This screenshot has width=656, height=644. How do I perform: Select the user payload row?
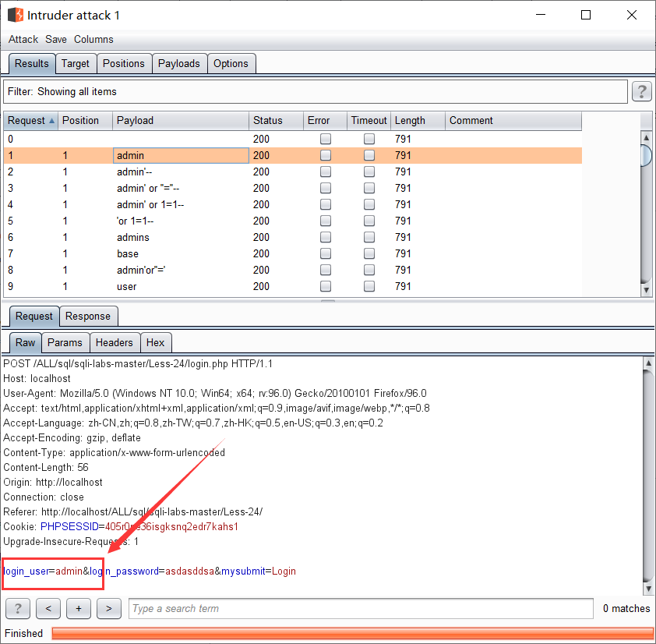coord(292,286)
